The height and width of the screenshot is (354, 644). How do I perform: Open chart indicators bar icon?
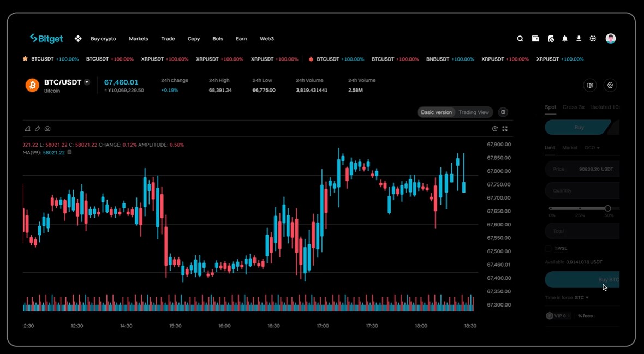coord(27,129)
